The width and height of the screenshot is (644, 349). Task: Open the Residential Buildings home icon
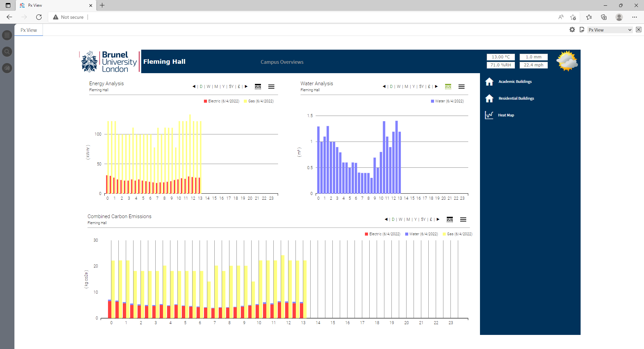pyautogui.click(x=489, y=98)
